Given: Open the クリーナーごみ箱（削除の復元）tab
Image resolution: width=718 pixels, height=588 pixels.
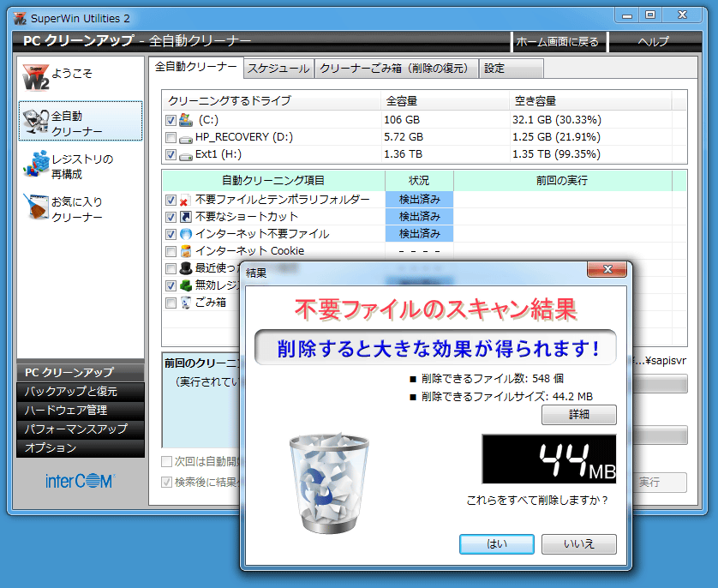Looking at the screenshot, I should (x=397, y=69).
